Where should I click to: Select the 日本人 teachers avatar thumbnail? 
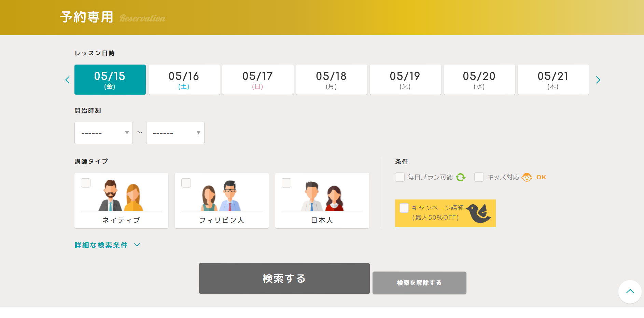point(322,196)
